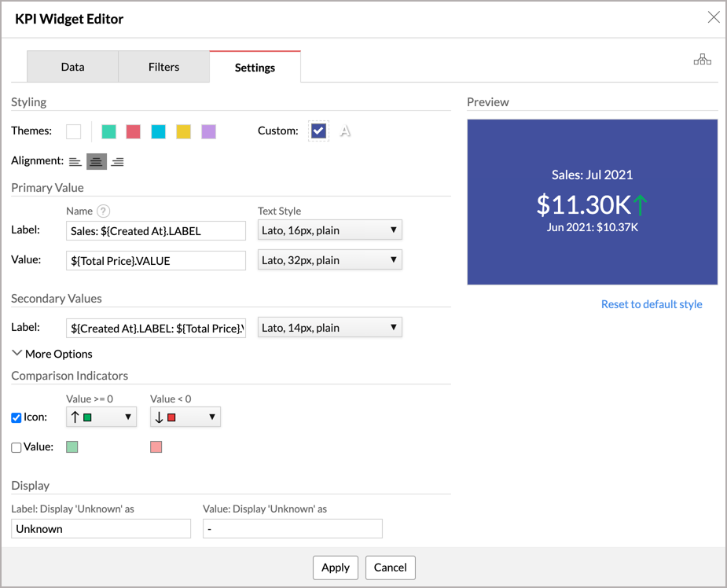Disable the Icon comparison indicator
727x588 pixels.
pos(16,417)
